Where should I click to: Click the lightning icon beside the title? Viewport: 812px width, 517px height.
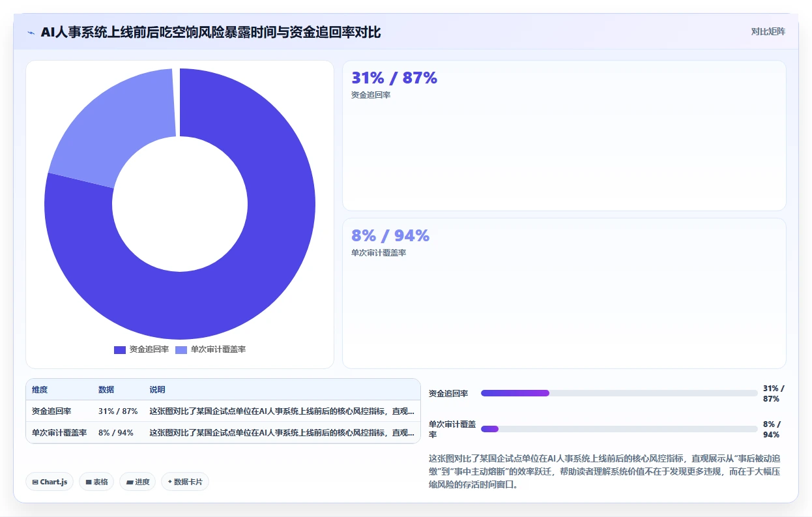(x=31, y=33)
